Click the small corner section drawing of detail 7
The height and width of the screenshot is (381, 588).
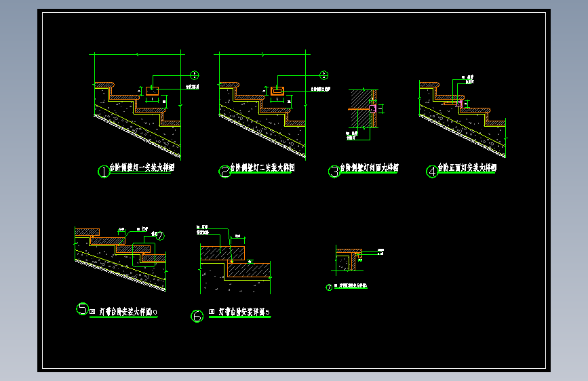[x=348, y=260]
